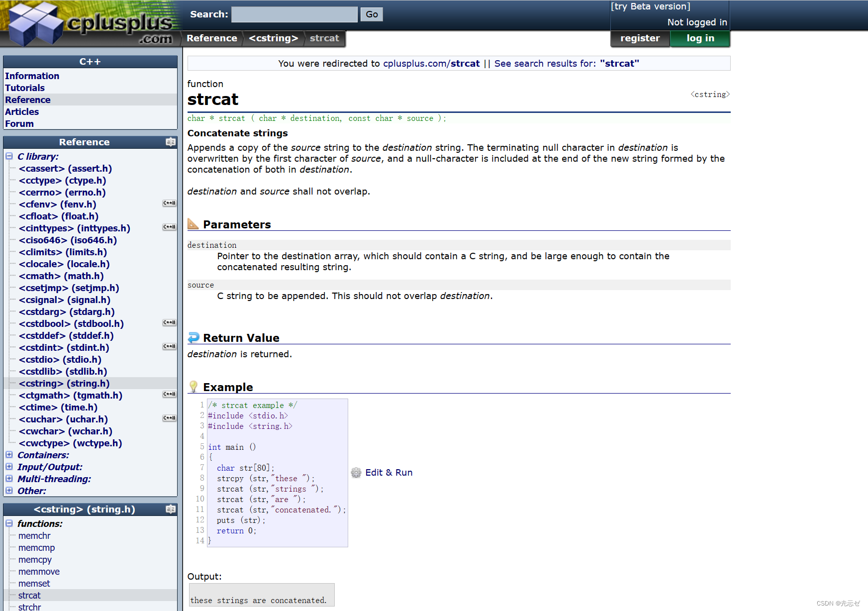Open <clocale> (locale.h) reference
The image size is (868, 611).
coord(64,264)
